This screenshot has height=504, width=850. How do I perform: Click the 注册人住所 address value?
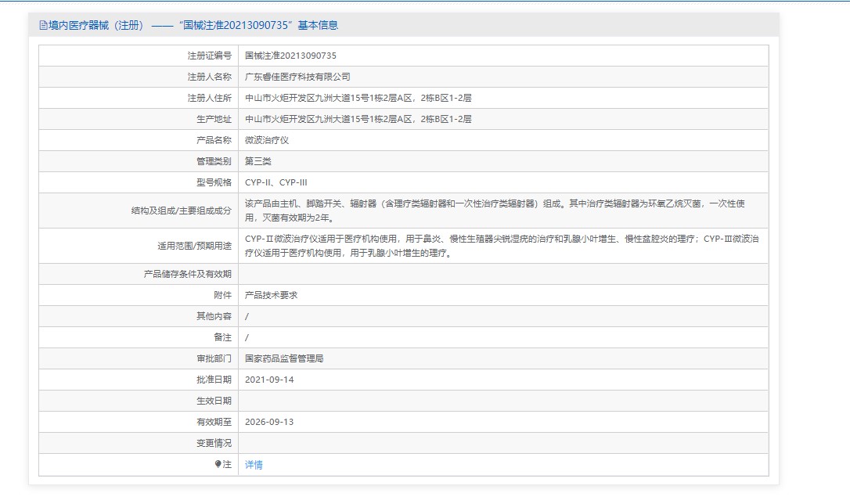(x=358, y=98)
